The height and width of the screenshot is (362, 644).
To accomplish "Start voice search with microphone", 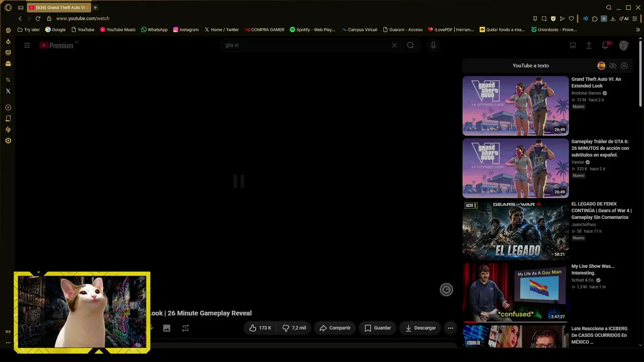I will click(433, 45).
